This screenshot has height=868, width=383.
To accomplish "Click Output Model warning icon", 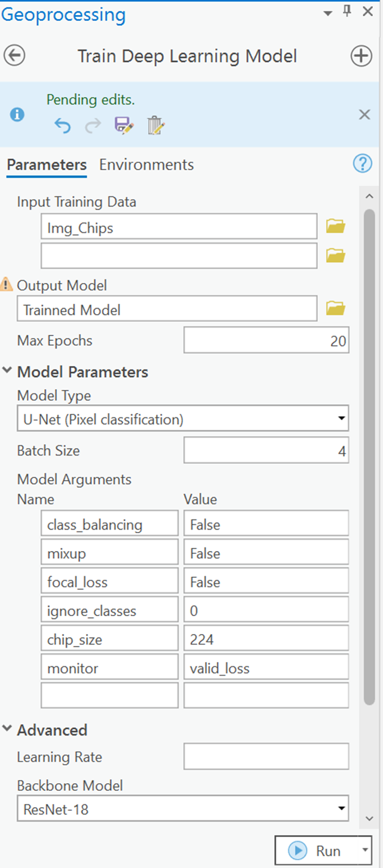I will coord(7,284).
